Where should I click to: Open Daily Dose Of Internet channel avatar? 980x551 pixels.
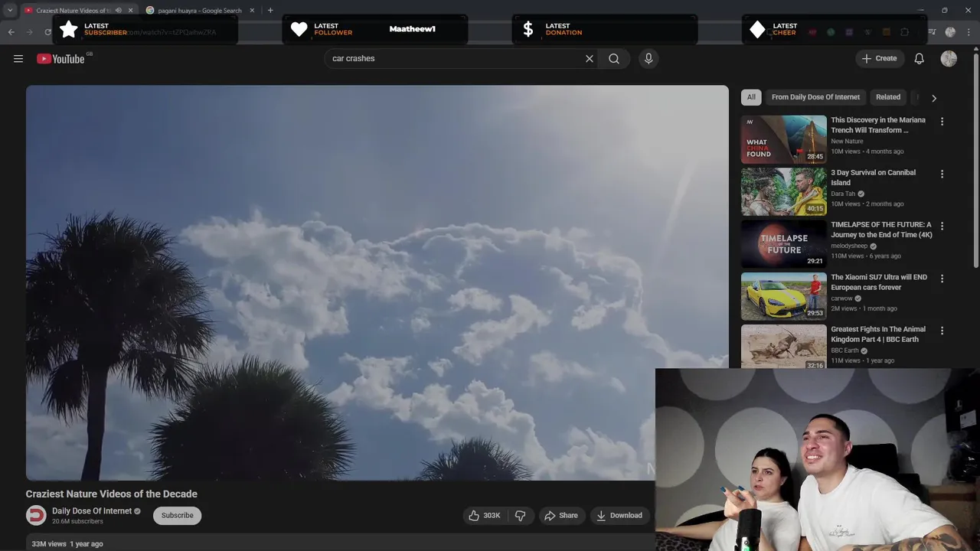click(36, 515)
